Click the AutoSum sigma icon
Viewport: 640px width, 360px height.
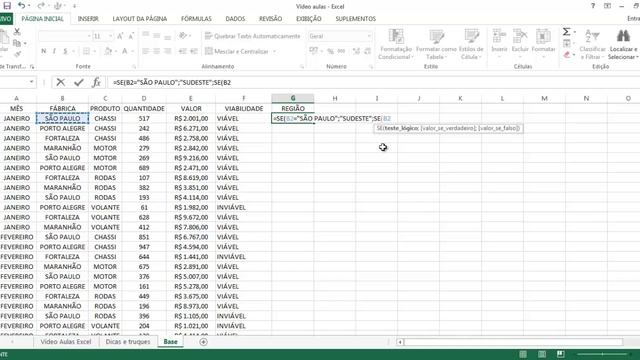point(567,32)
